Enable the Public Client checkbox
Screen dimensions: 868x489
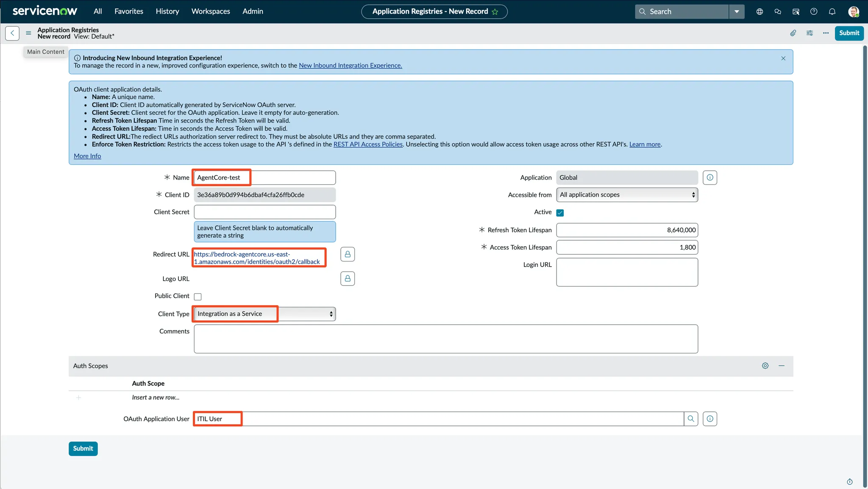pyautogui.click(x=198, y=297)
